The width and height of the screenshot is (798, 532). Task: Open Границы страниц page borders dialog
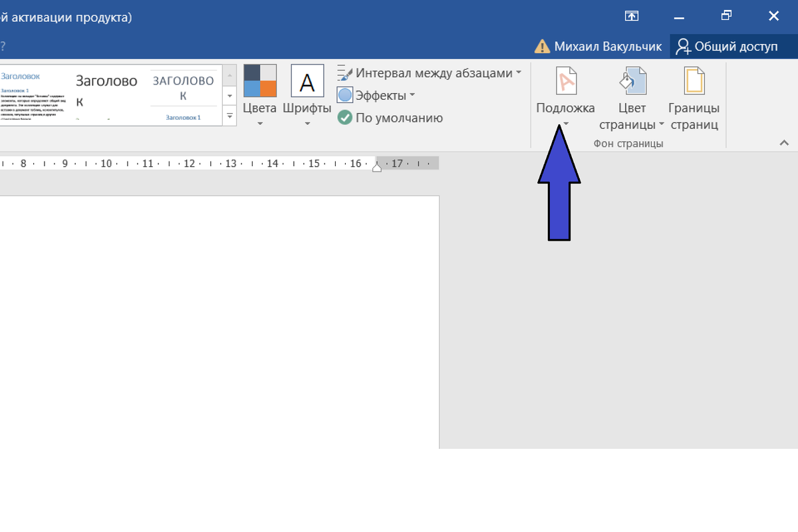694,97
